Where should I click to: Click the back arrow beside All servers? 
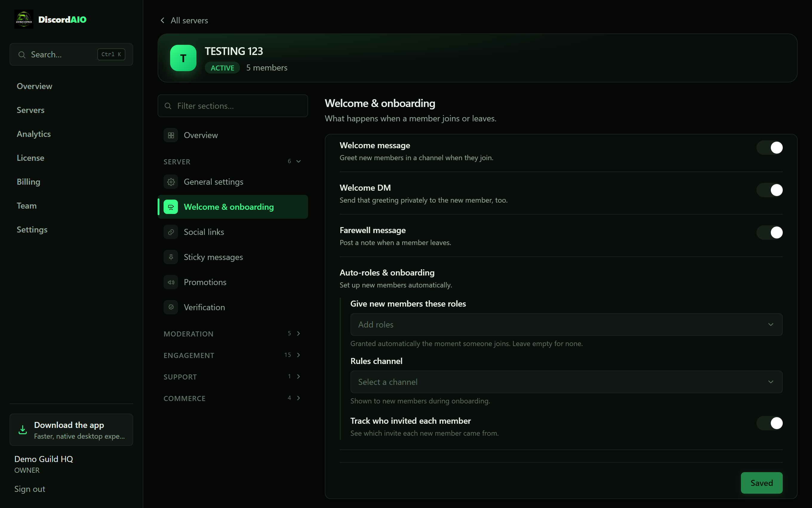[x=162, y=21]
